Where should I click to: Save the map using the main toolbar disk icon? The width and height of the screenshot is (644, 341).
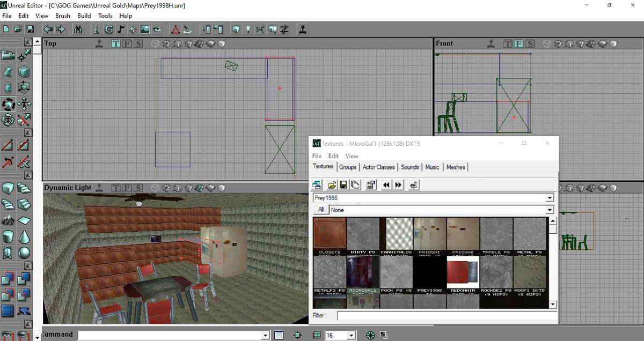31,29
